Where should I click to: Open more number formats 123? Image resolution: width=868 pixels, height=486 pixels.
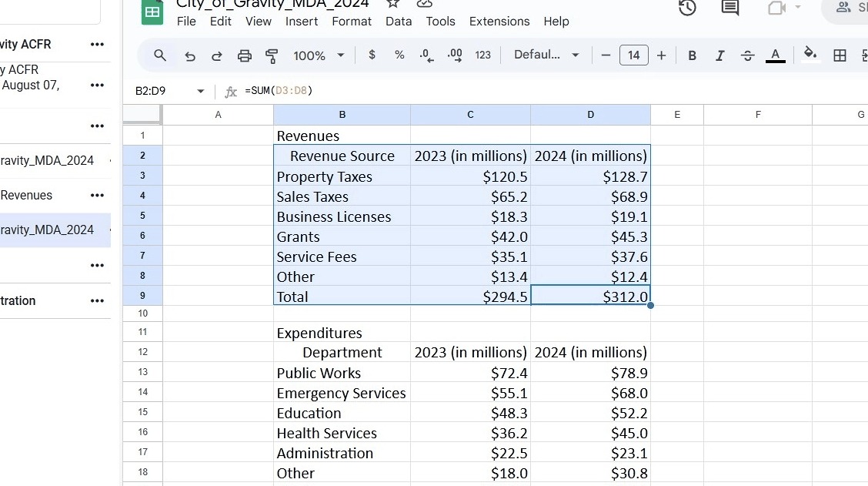[482, 55]
